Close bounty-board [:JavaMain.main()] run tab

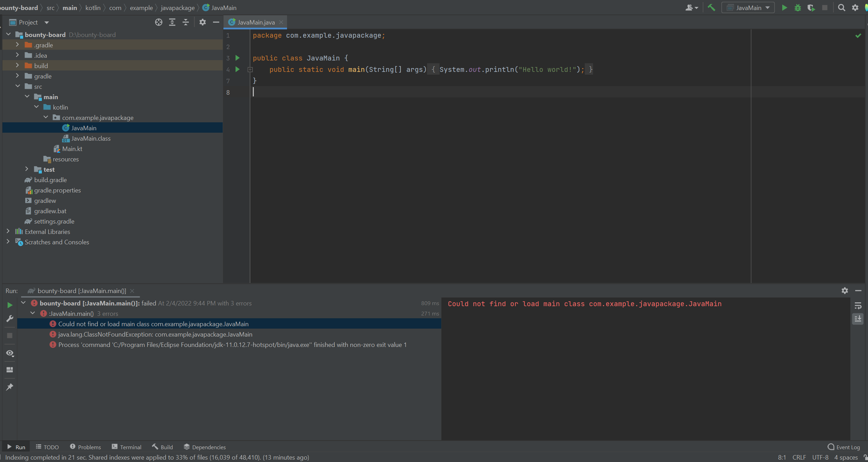click(x=132, y=291)
